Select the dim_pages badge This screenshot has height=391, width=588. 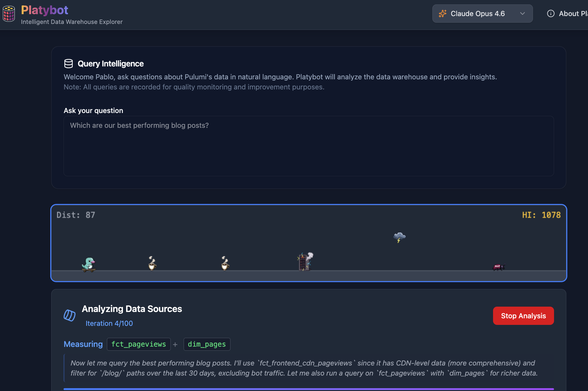tap(207, 344)
